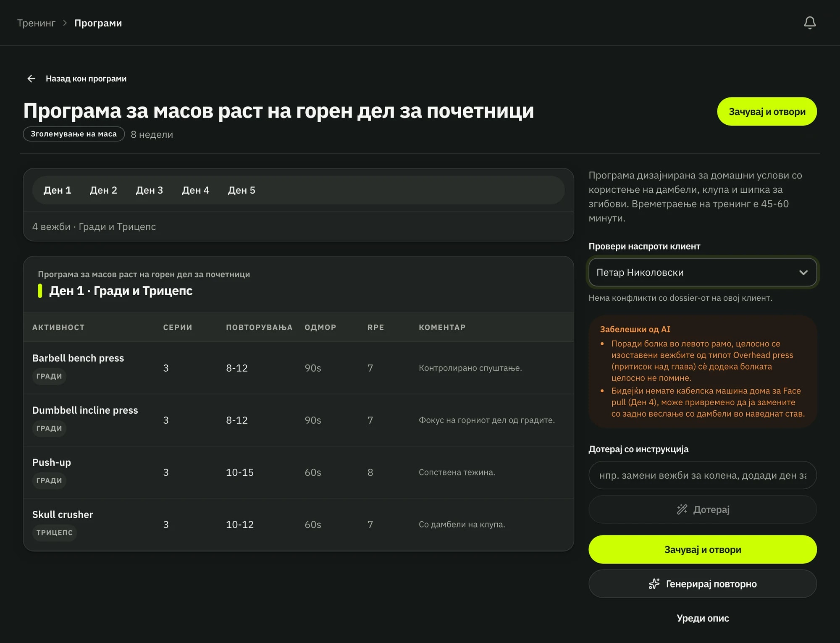
Task: Open the notifications bell icon
Action: click(x=810, y=23)
